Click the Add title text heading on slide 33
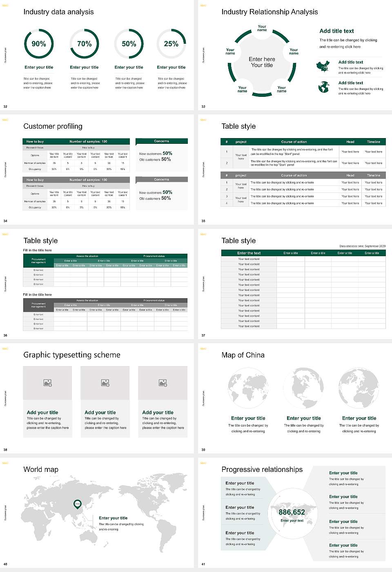The height and width of the screenshot is (572, 392). point(336,31)
